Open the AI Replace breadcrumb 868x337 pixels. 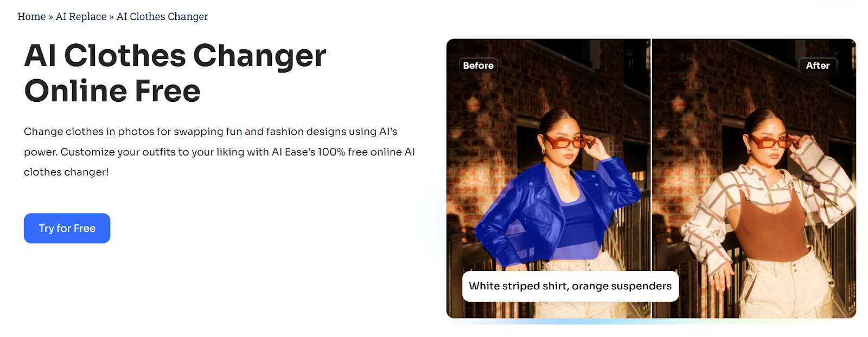(81, 17)
